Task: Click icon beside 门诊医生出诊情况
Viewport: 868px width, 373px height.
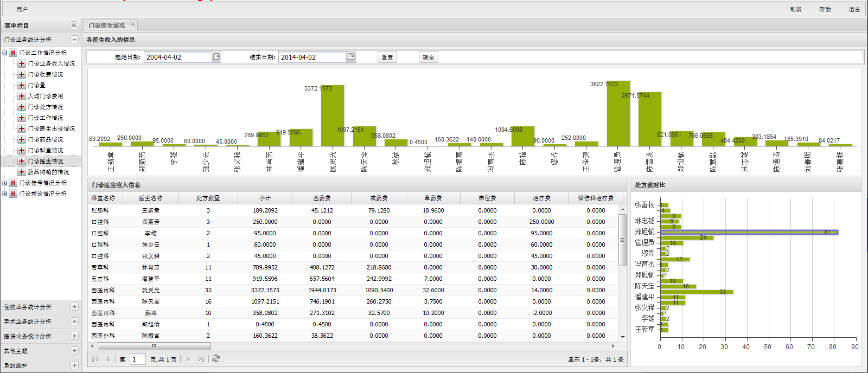Action: [x=22, y=128]
